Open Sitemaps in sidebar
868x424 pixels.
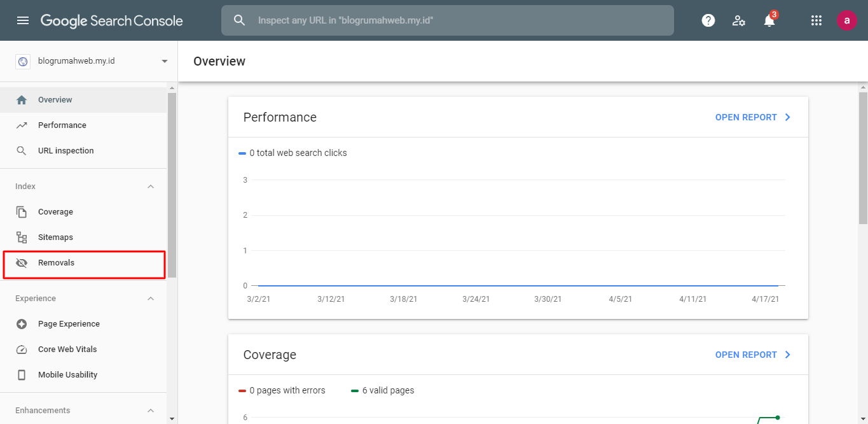83,237
